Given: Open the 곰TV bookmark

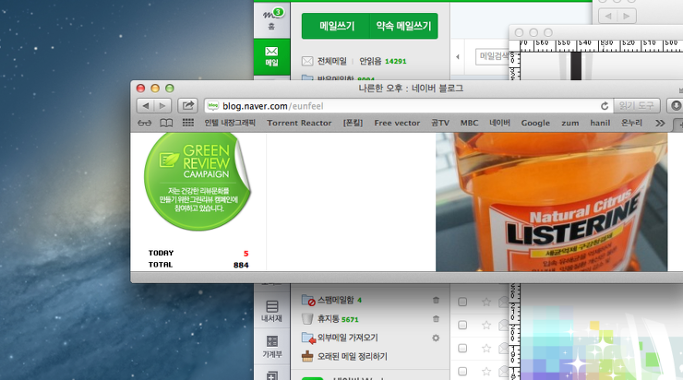Looking at the screenshot, I should (x=440, y=123).
